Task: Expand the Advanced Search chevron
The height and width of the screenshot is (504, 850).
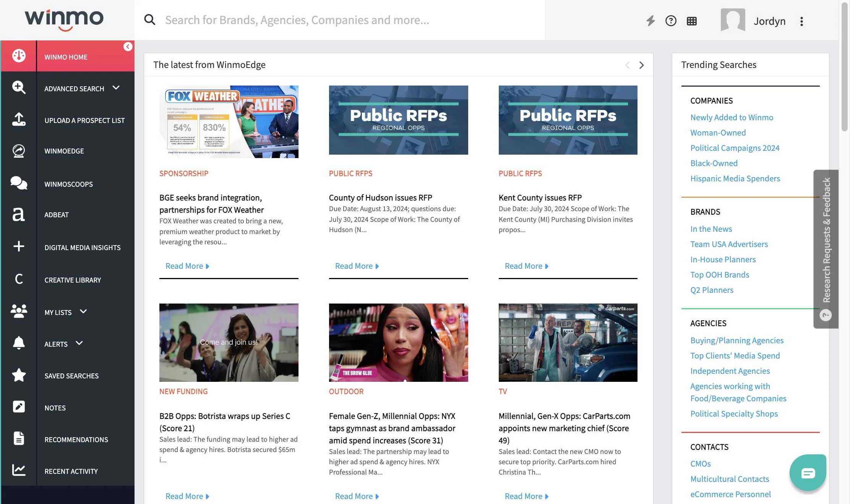Action: (116, 88)
